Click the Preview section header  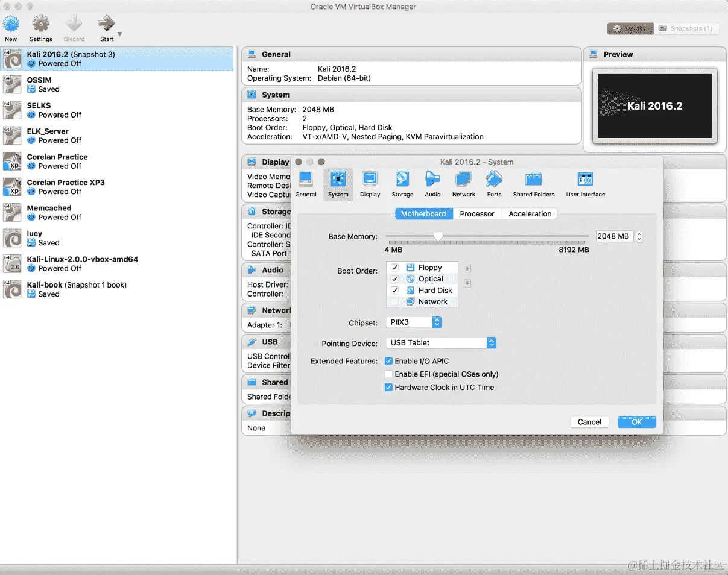pyautogui.click(x=654, y=54)
